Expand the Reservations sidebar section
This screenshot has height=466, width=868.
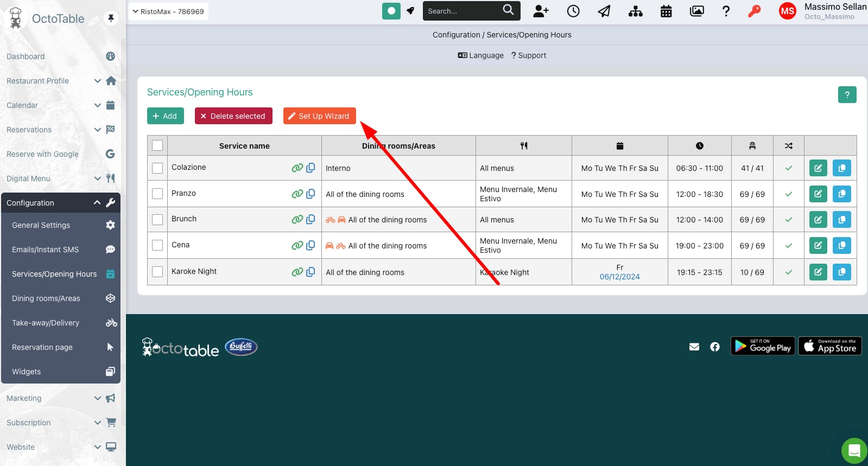61,130
